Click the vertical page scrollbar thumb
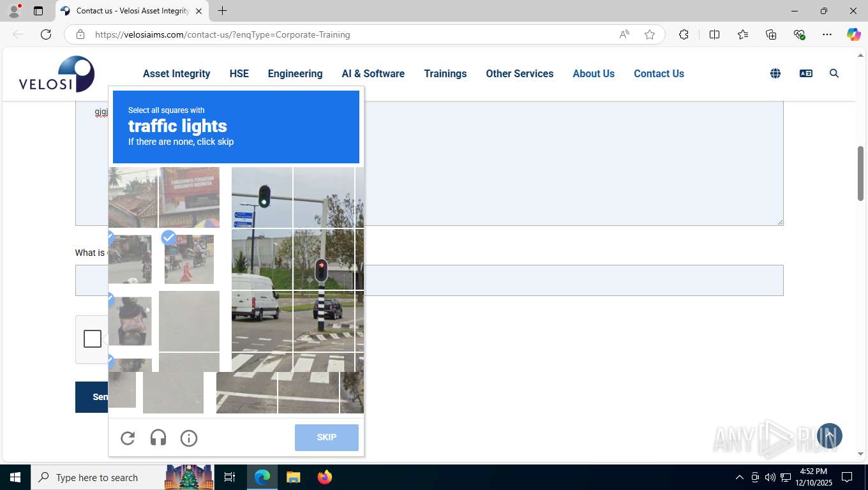868x490 pixels. click(x=860, y=174)
